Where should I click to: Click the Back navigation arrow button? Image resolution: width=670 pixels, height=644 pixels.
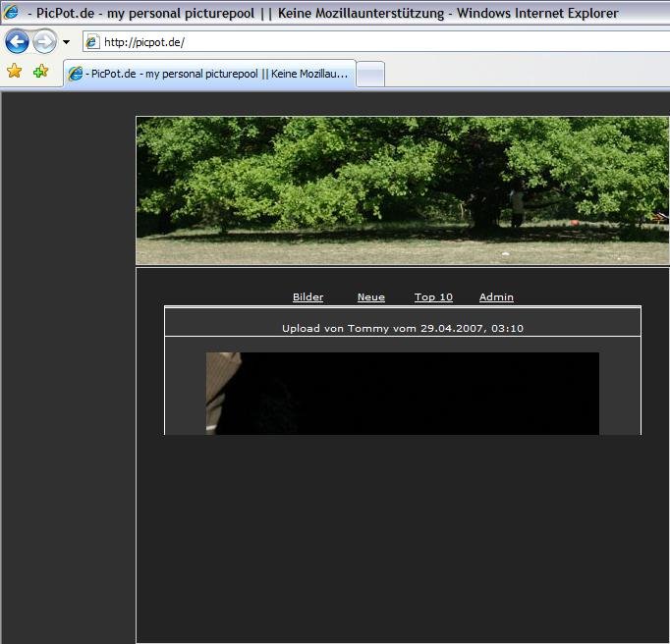click(17, 42)
